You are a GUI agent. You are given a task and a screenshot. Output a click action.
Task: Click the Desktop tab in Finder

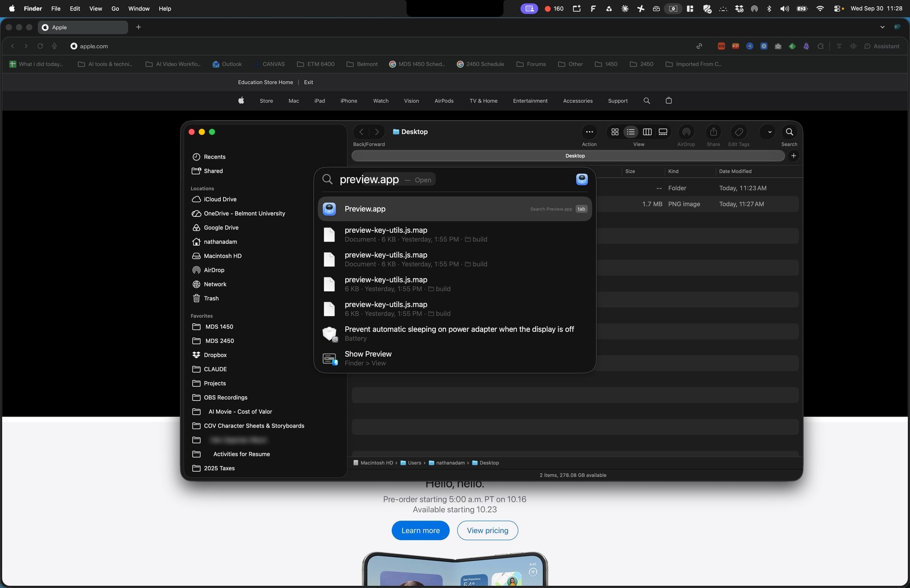(568, 156)
